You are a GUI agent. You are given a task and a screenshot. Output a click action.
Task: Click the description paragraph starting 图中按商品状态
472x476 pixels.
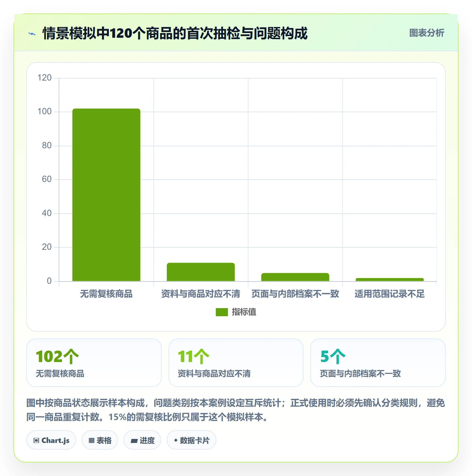pyautogui.click(x=236, y=410)
